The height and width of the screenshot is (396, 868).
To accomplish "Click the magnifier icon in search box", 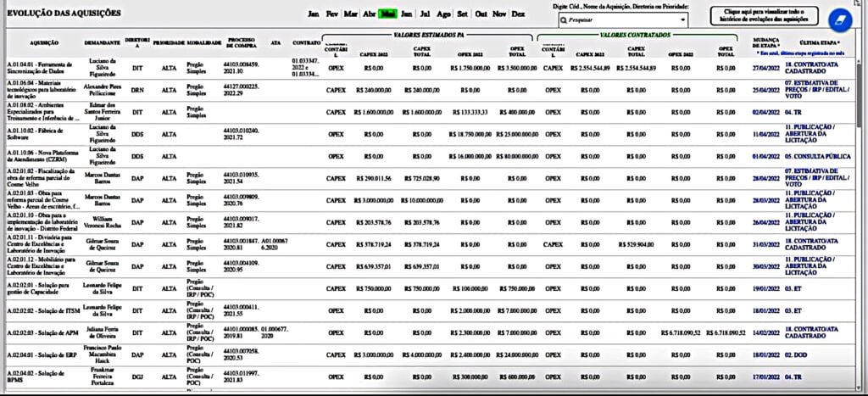I will point(552,19).
